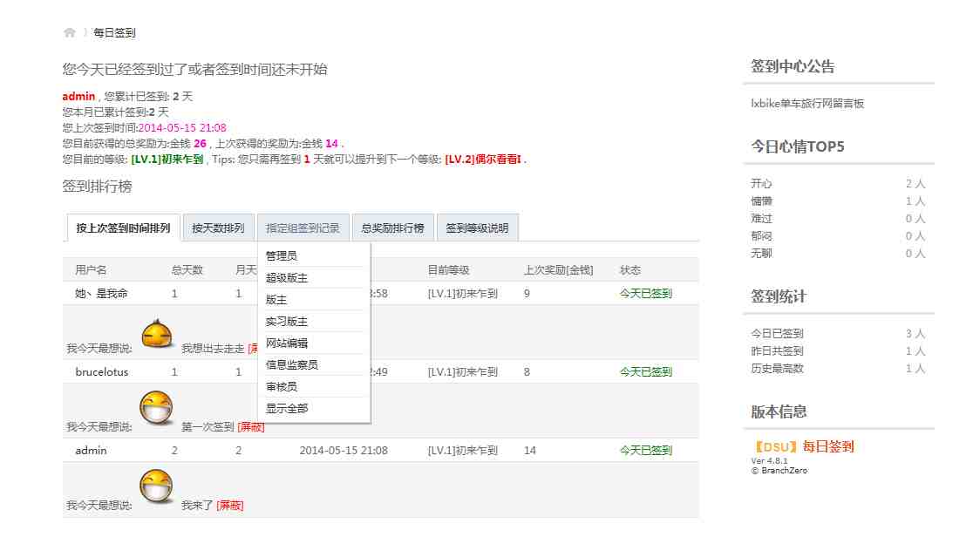Screen dimensions: 980x544
Task: Click 无聊 mood in TOP5 list
Action: (761, 253)
